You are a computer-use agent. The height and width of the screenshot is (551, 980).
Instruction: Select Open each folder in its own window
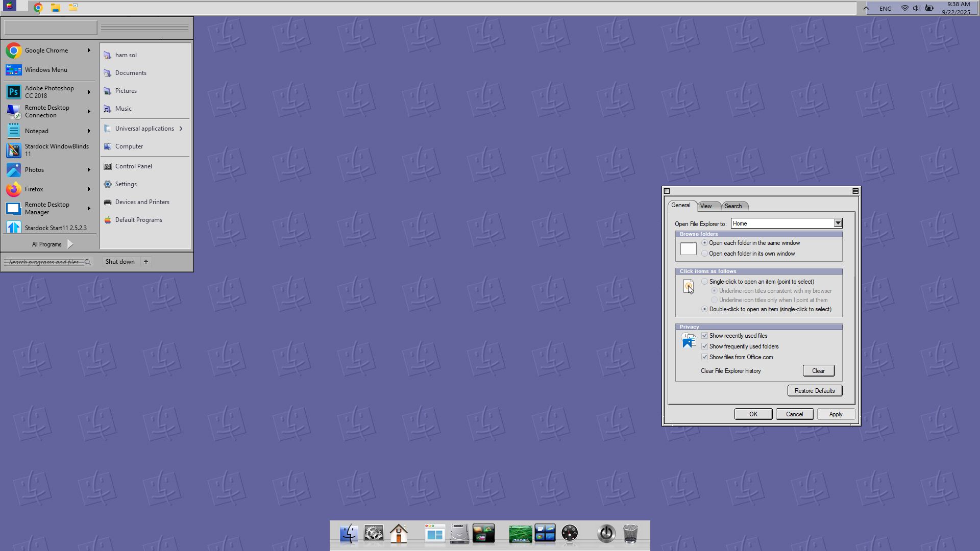coord(705,254)
